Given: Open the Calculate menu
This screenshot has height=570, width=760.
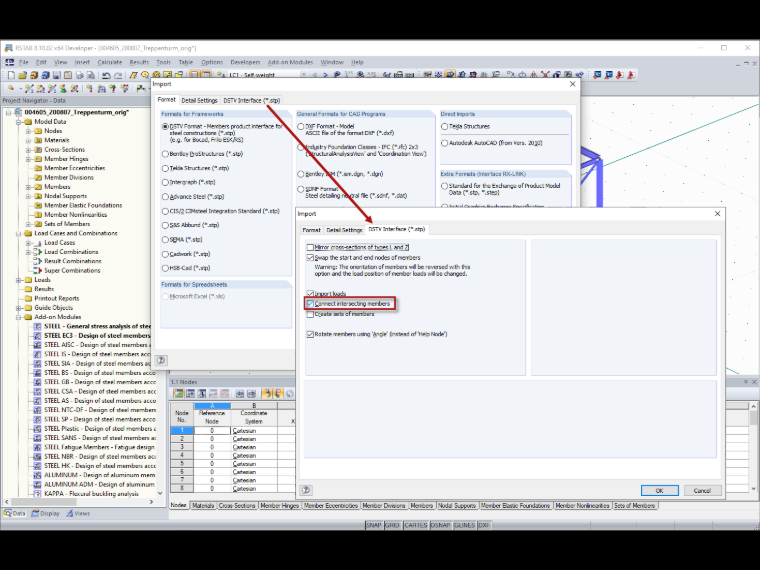Looking at the screenshot, I should click(110, 62).
